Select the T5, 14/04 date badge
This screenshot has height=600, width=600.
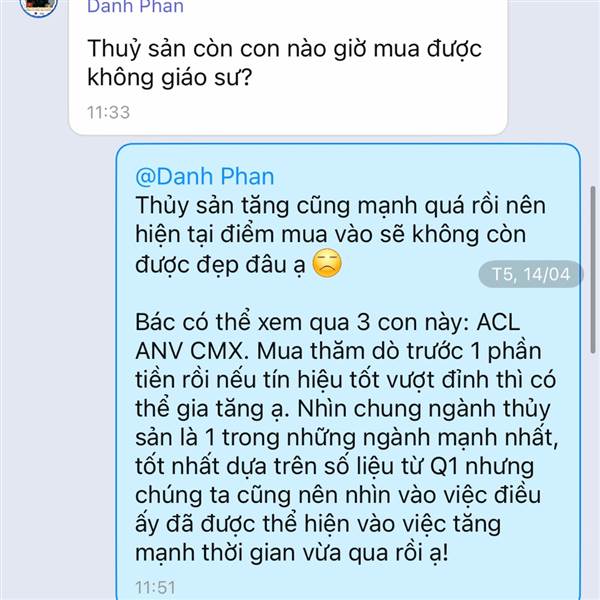[531, 274]
